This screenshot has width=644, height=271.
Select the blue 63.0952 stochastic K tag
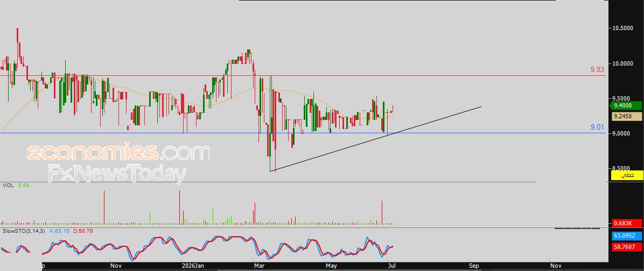pyautogui.click(x=627, y=236)
